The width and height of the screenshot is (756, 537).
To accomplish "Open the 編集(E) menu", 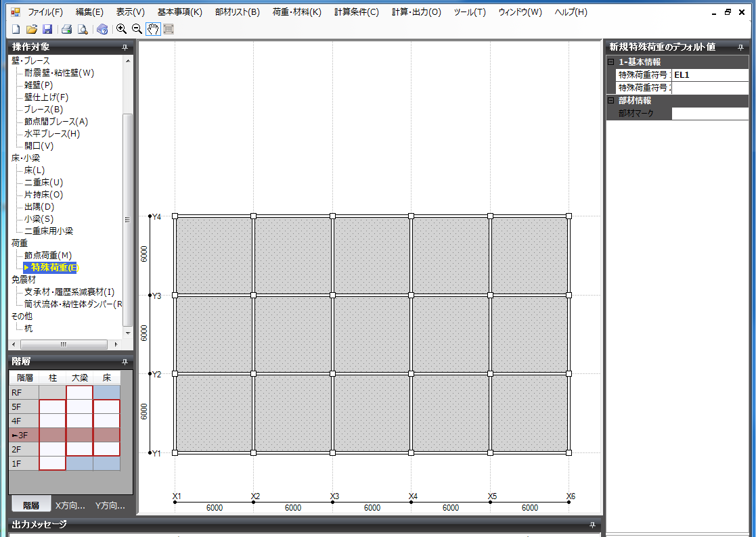I will pyautogui.click(x=90, y=12).
